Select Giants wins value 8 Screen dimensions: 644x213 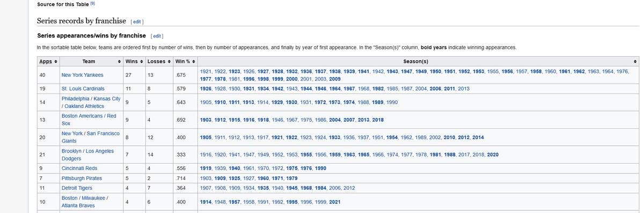[127, 137]
